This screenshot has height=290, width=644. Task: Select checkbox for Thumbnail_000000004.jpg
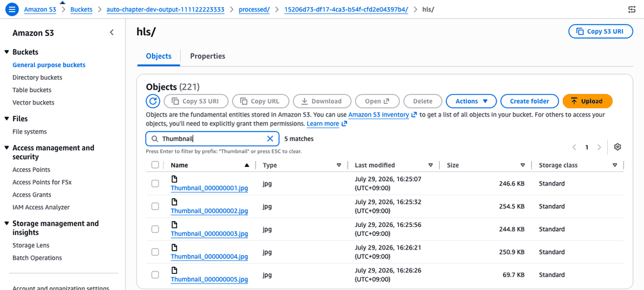pyautogui.click(x=155, y=252)
